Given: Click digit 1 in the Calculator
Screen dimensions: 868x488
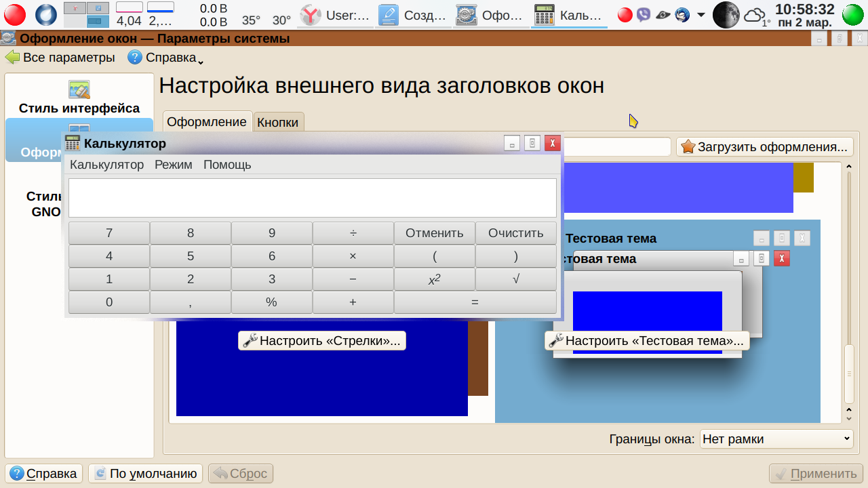Looking at the screenshot, I should coord(109,279).
